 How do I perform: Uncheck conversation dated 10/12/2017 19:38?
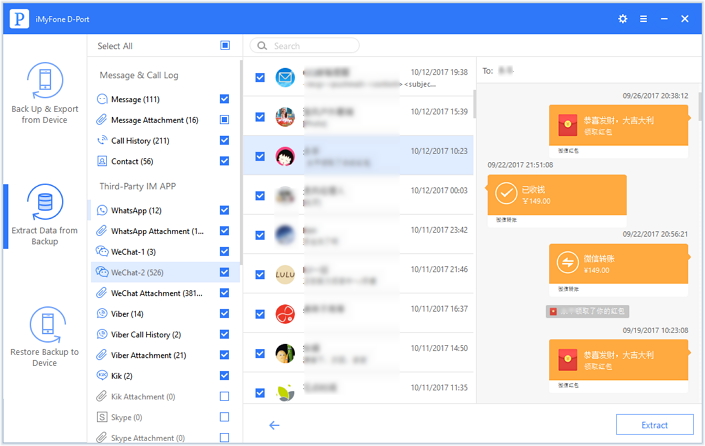point(260,77)
